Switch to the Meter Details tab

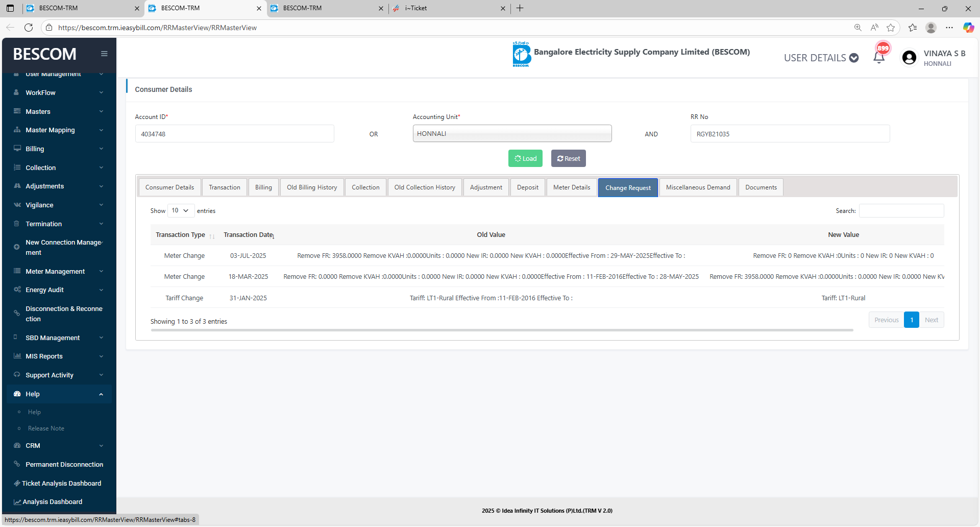[x=572, y=187]
